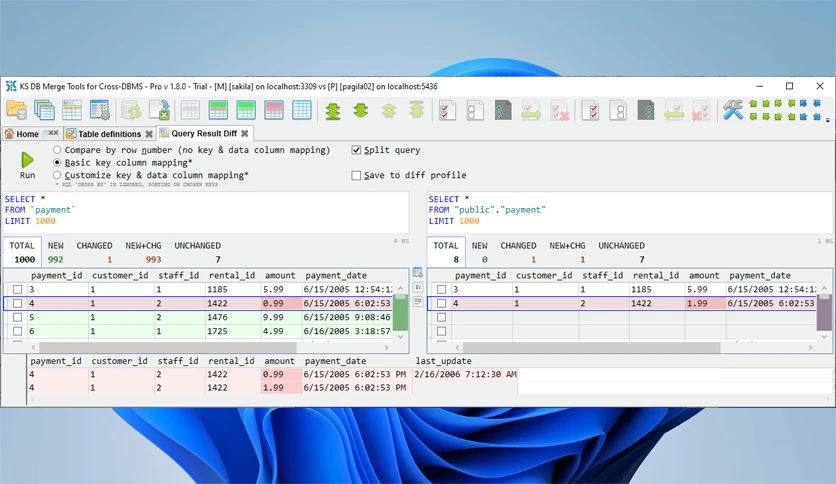Show left CHANGED rows filter tab
This screenshot has height=484, width=836.
pyautogui.click(x=94, y=252)
